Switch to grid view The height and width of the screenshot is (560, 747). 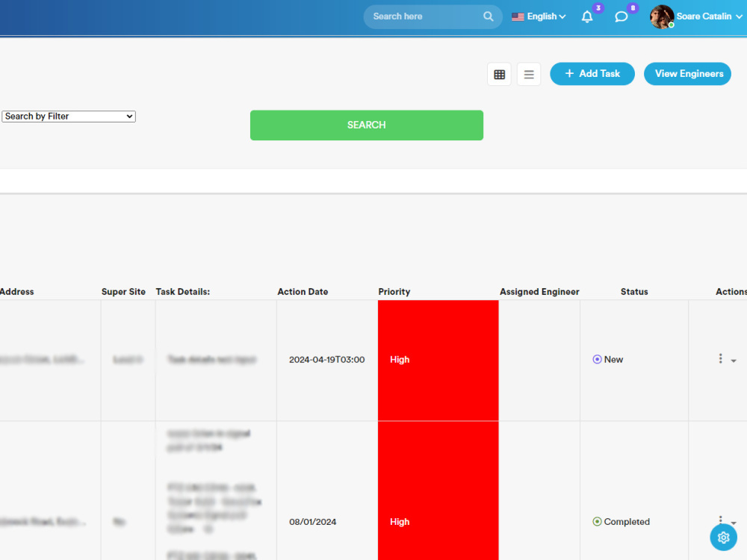499,74
